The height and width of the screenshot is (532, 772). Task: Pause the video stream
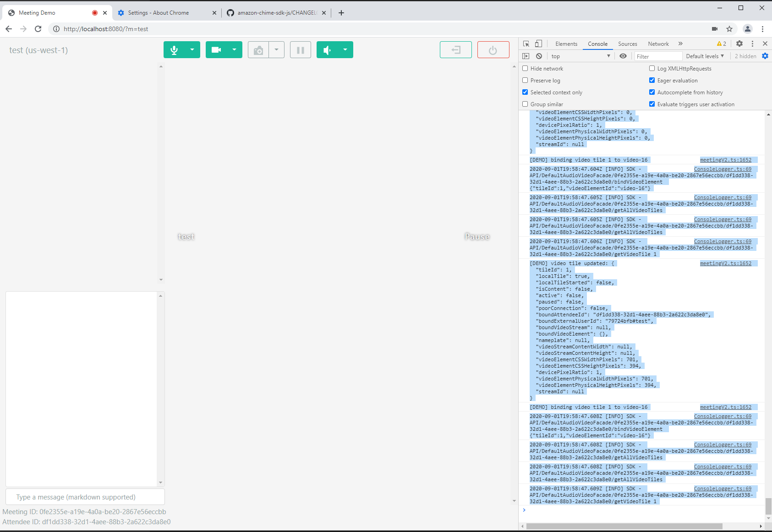301,49
